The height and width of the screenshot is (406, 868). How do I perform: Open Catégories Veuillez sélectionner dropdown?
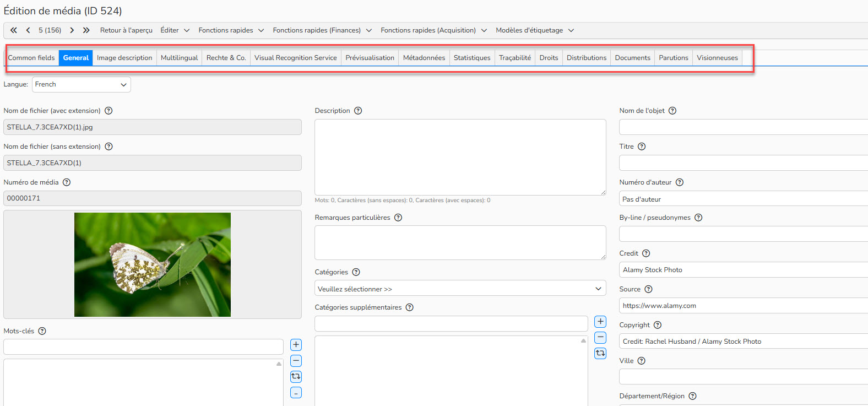coord(460,289)
